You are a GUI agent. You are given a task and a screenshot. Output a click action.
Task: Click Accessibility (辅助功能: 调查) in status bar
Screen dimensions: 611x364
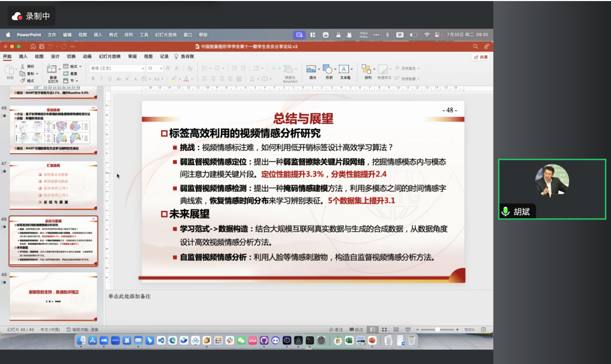82,330
